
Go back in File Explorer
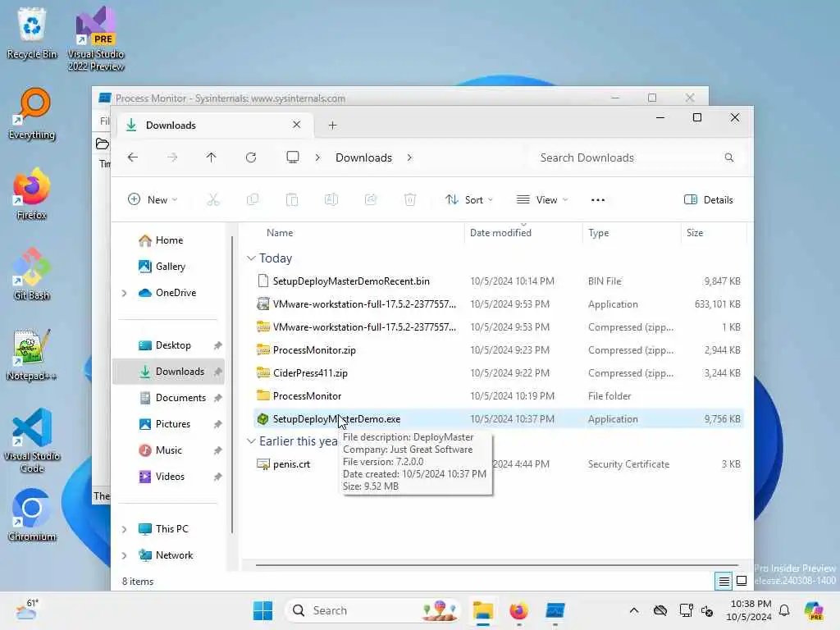tap(133, 157)
